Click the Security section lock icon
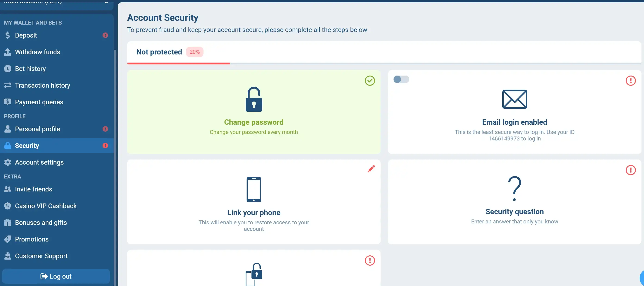644x286 pixels. pyautogui.click(x=7, y=145)
